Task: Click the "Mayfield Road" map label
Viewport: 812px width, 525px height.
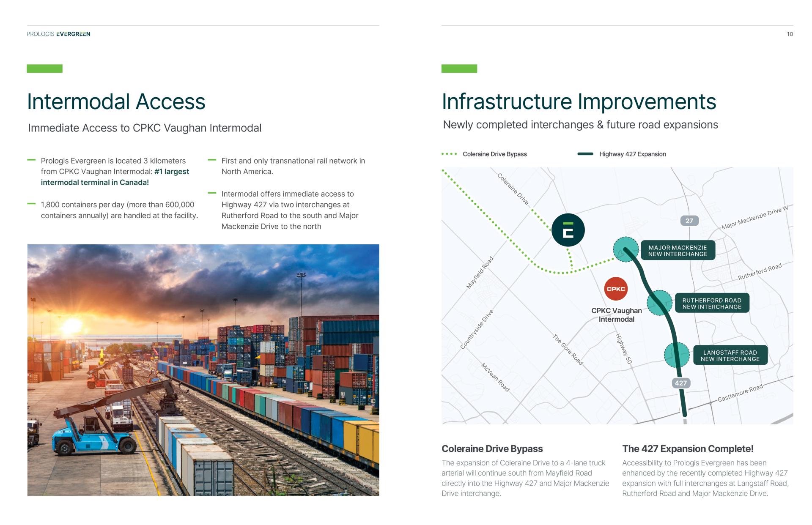Action: (x=480, y=273)
